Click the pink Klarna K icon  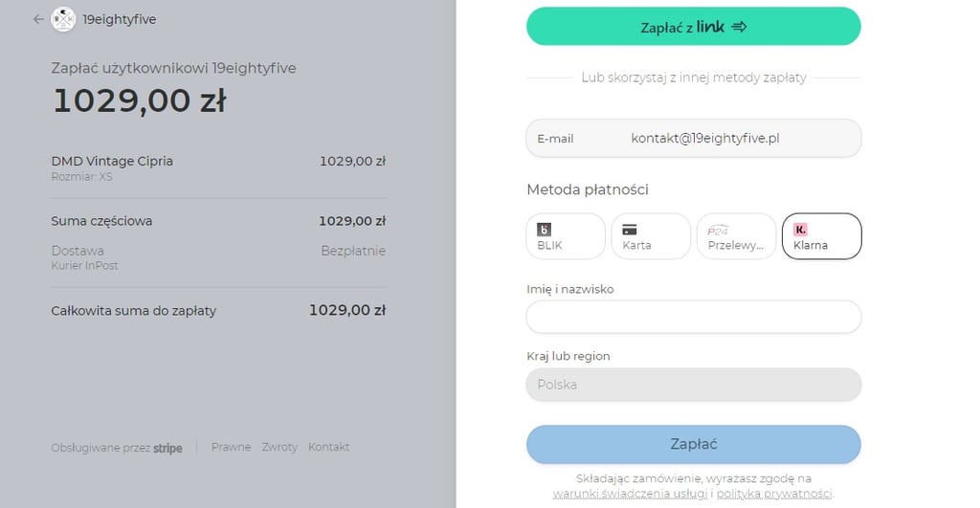[x=800, y=230]
